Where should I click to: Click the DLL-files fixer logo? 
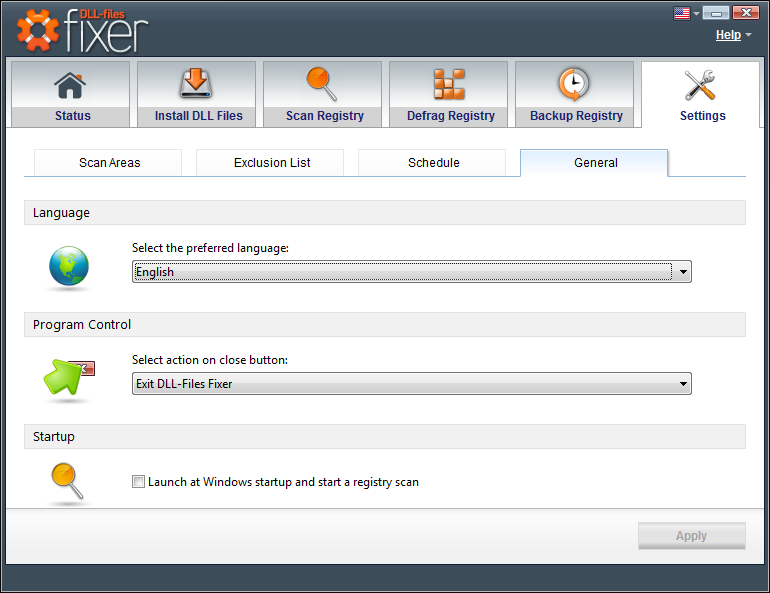click(82, 30)
